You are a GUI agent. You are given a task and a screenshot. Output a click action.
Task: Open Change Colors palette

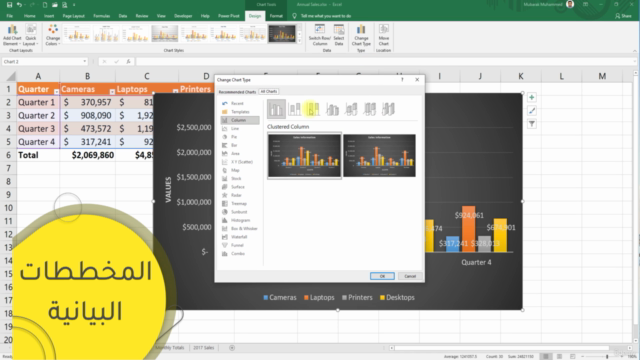pos(53,35)
